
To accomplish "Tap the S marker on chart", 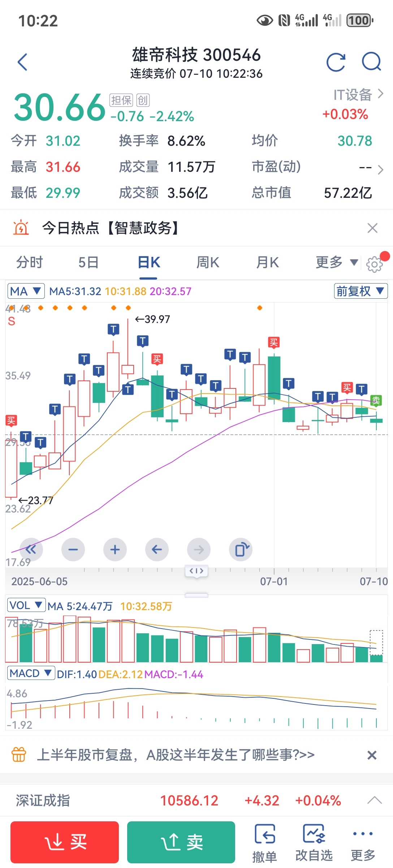I will point(12,321).
